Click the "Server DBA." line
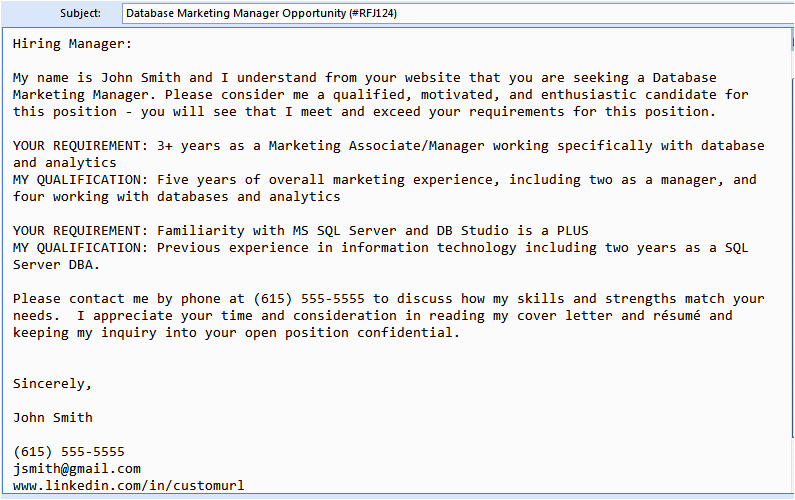Image resolution: width=795 pixels, height=500 pixels. point(57,264)
